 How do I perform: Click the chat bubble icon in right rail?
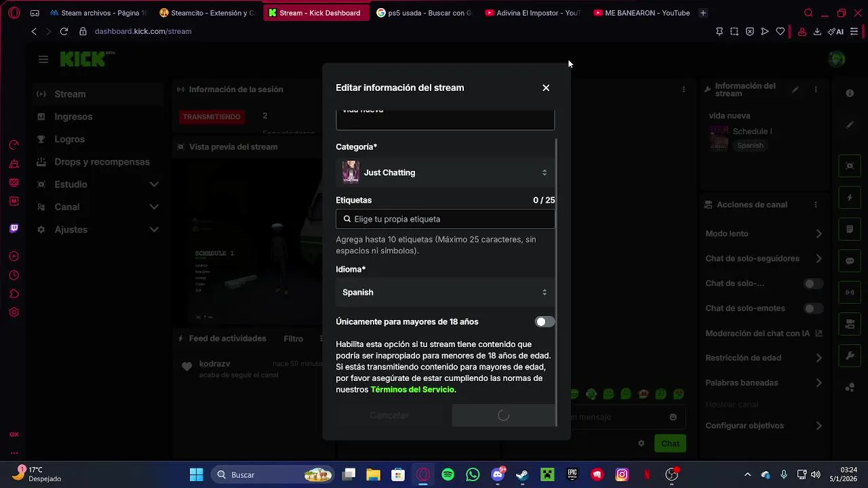(x=850, y=261)
